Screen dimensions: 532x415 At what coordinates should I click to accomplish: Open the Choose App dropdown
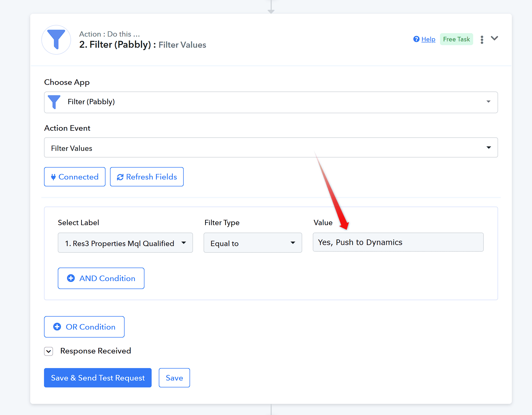click(x=271, y=102)
